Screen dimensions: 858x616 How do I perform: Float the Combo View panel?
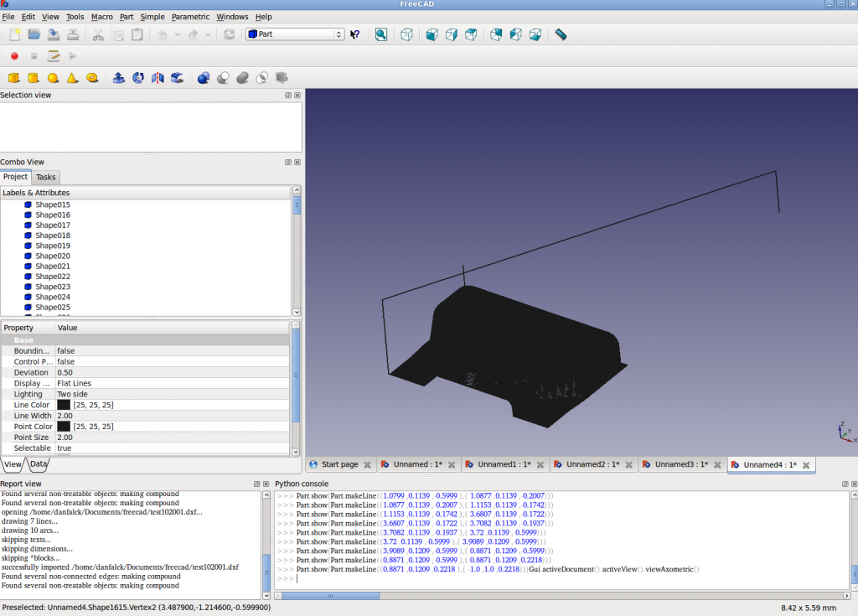click(x=288, y=162)
